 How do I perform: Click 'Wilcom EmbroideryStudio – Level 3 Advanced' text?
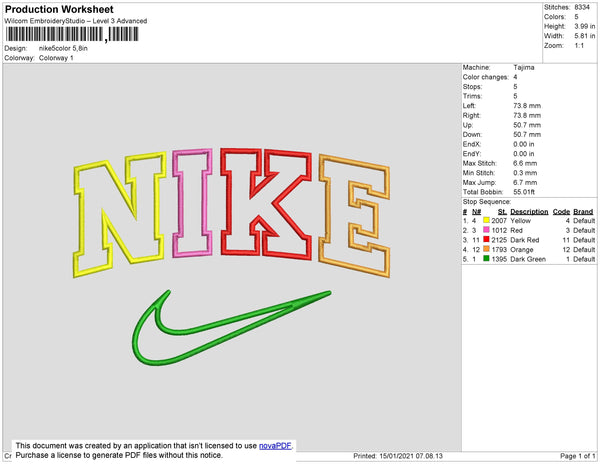(x=76, y=21)
